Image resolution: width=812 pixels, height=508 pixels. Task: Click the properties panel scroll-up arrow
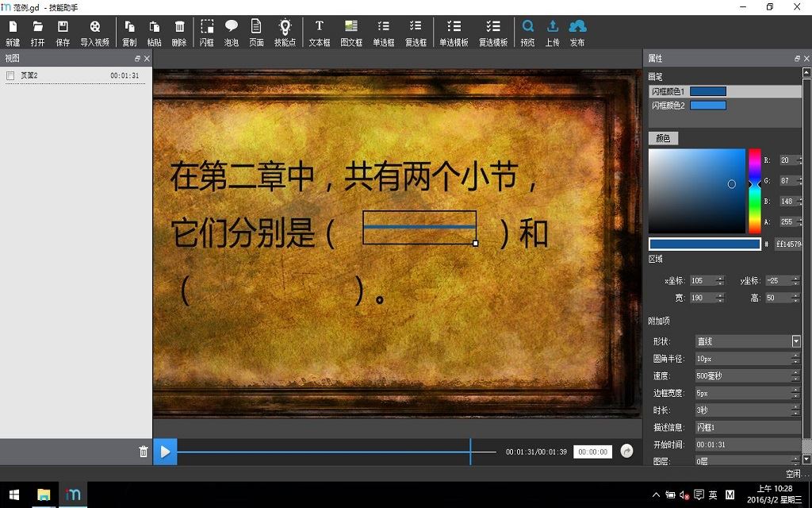(806, 73)
